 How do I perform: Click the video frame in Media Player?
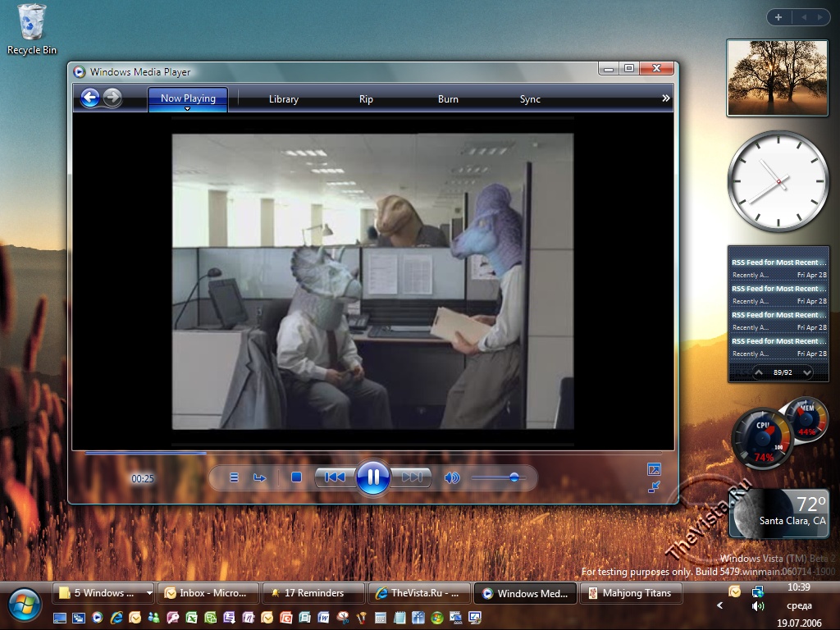click(373, 281)
